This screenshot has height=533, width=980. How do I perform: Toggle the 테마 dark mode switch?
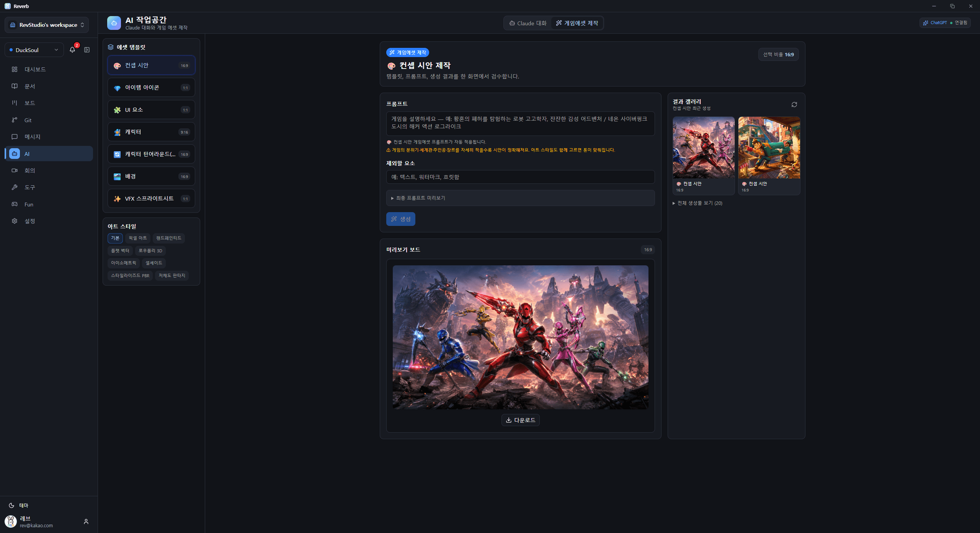(x=18, y=505)
